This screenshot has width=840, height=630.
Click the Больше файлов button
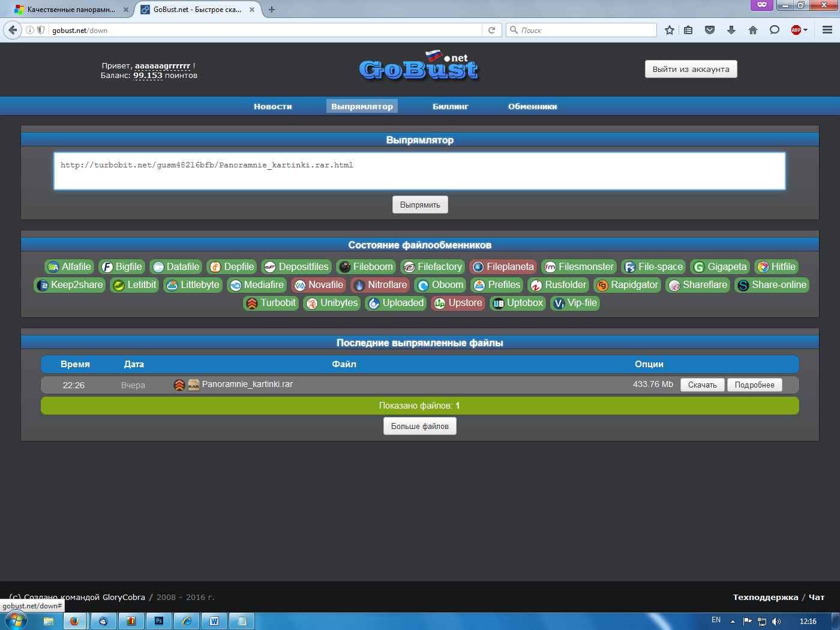[420, 426]
